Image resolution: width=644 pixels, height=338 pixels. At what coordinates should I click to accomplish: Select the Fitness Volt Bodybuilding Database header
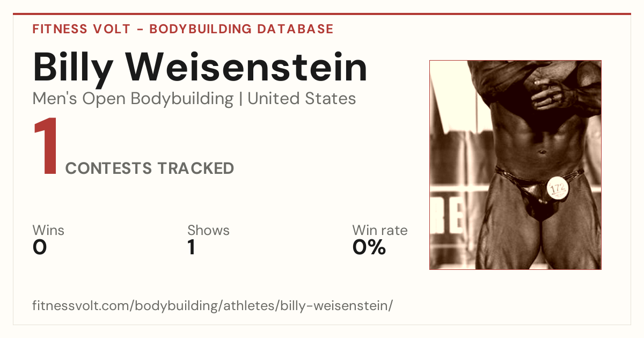coord(183,29)
